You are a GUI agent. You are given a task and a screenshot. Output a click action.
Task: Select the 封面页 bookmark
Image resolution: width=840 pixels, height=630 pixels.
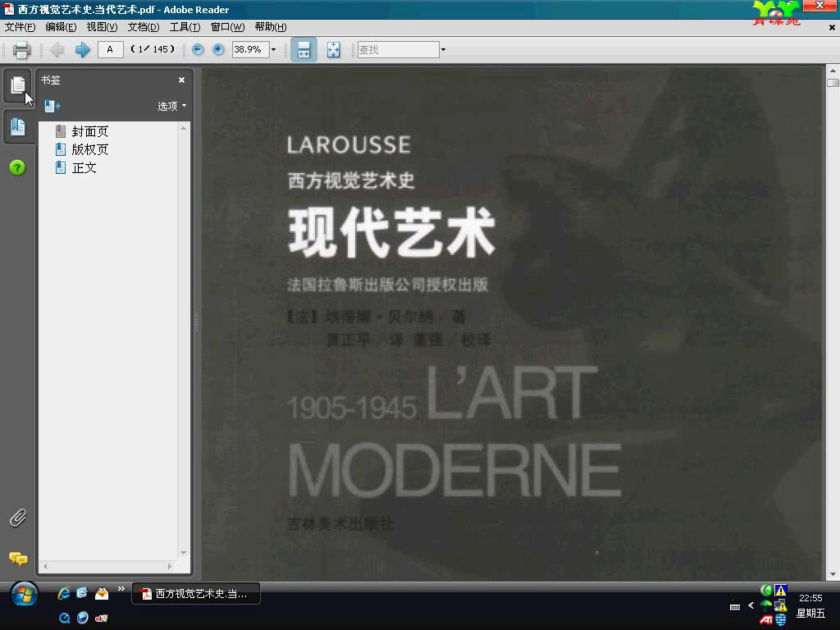[x=90, y=131]
